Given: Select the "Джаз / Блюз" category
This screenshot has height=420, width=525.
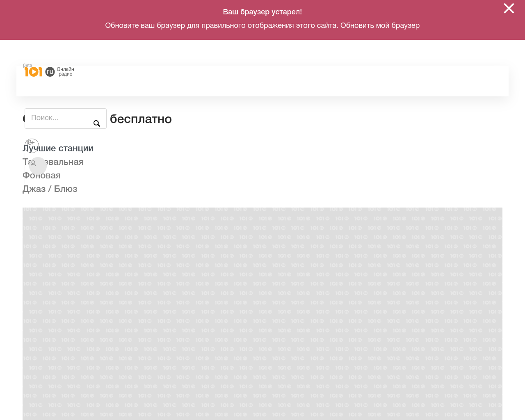Looking at the screenshot, I should [x=50, y=189].
